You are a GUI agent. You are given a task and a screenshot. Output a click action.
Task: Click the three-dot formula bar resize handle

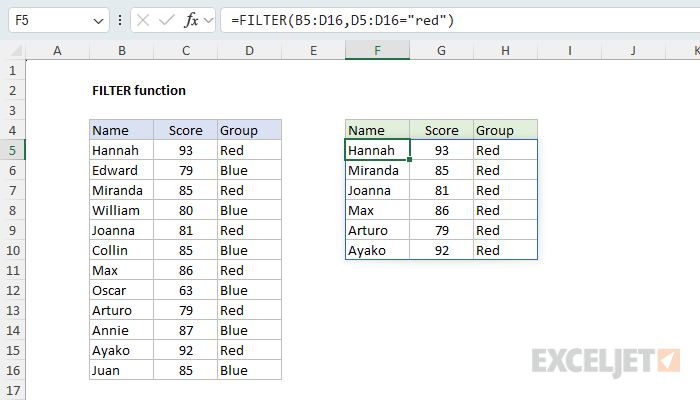tap(120, 20)
